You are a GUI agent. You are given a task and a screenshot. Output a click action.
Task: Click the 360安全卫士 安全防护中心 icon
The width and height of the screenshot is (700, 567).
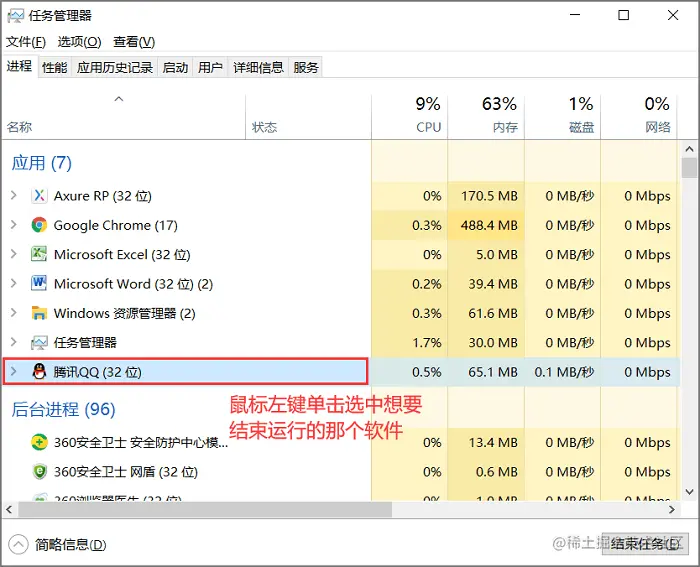coord(39,442)
